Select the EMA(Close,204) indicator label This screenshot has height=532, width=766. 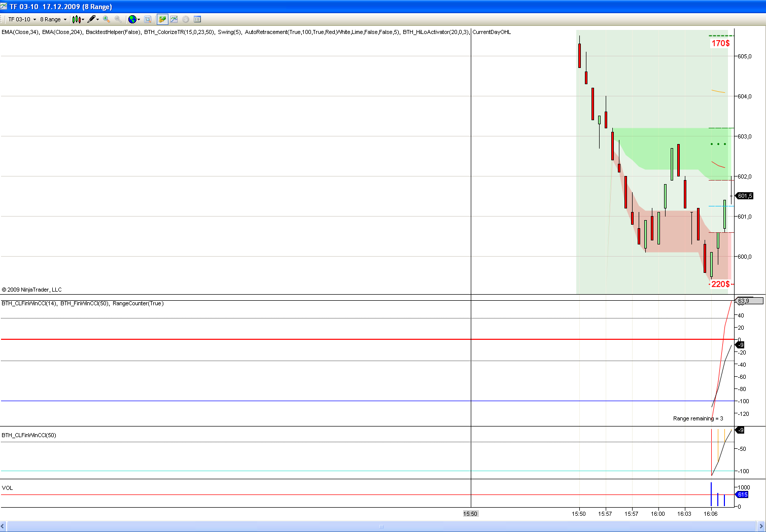pyautogui.click(x=62, y=32)
